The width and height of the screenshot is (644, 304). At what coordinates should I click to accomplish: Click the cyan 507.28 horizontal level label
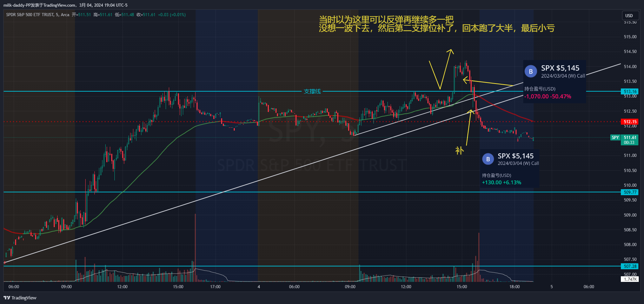(x=630, y=266)
